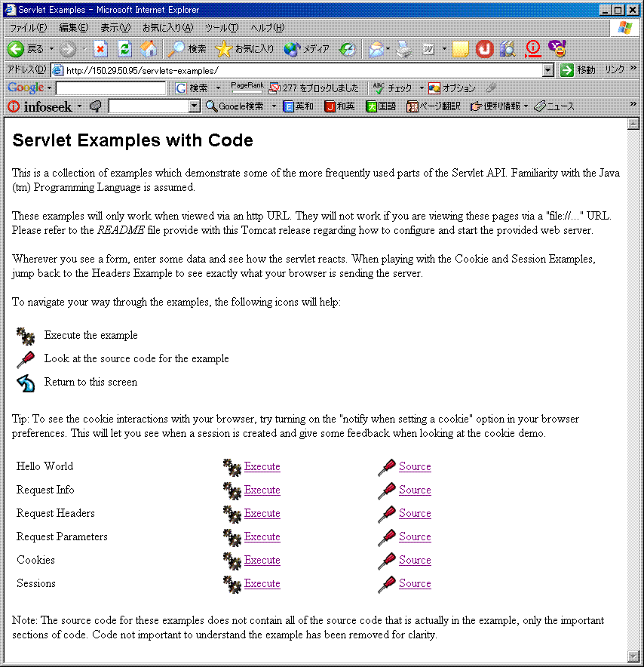Click the Infoseek logo button
The height and width of the screenshot is (667, 644).
pyautogui.click(x=40, y=106)
